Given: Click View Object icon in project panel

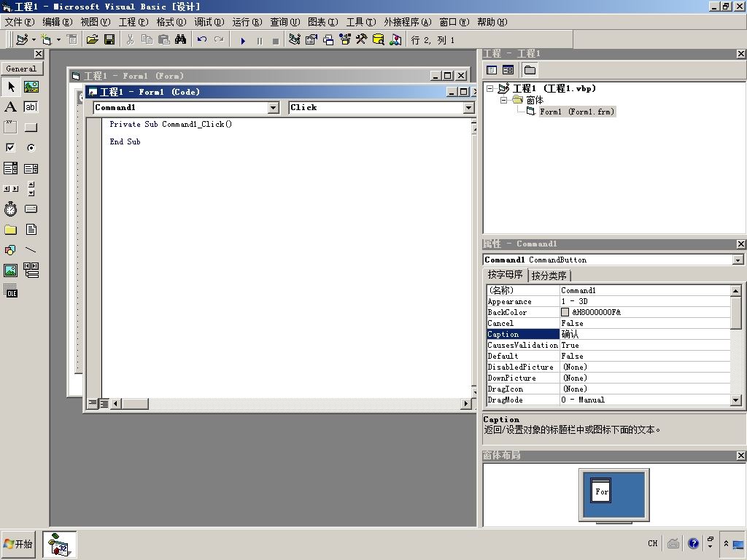Looking at the screenshot, I should coord(508,70).
